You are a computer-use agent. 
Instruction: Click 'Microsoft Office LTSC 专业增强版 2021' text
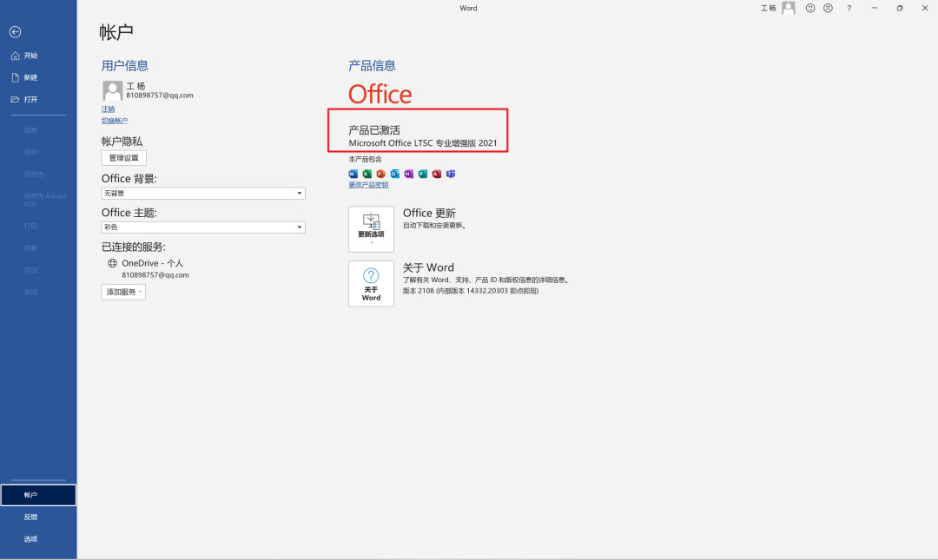point(423,143)
